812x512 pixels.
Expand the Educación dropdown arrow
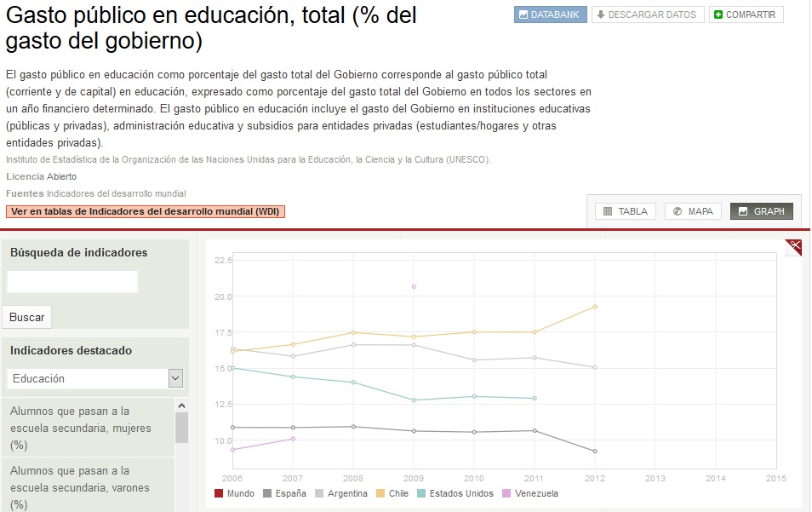pyautogui.click(x=175, y=378)
